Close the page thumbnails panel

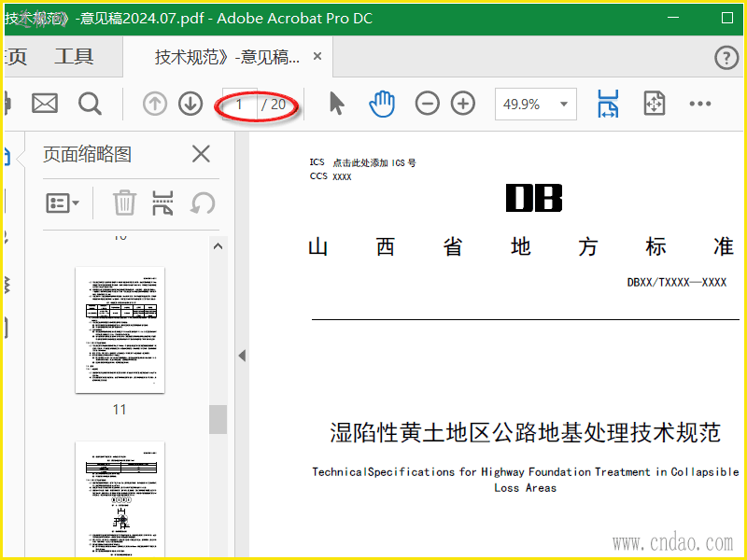pos(201,154)
